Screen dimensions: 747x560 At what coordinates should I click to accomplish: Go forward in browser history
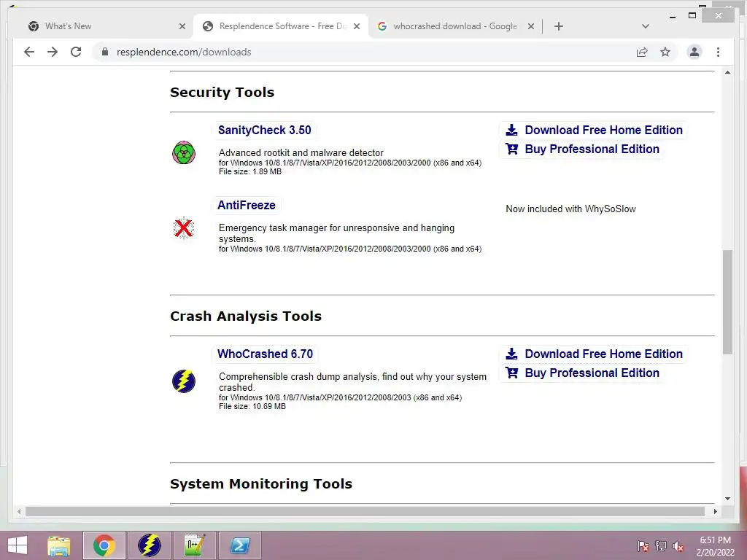click(x=53, y=52)
